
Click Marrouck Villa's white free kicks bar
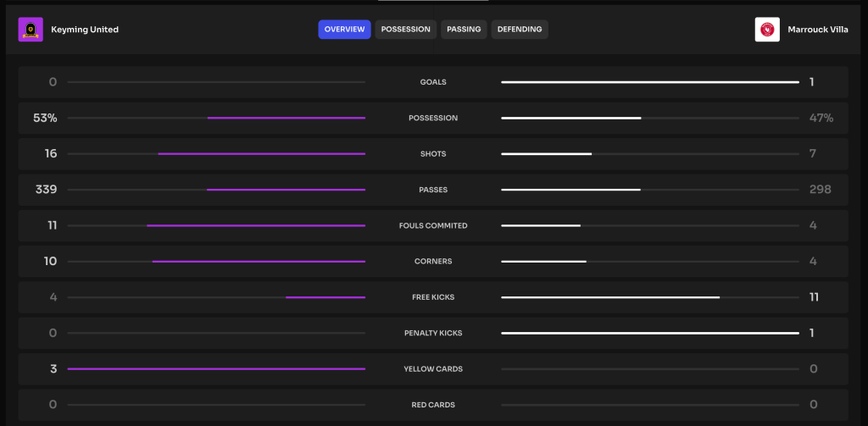pos(610,297)
